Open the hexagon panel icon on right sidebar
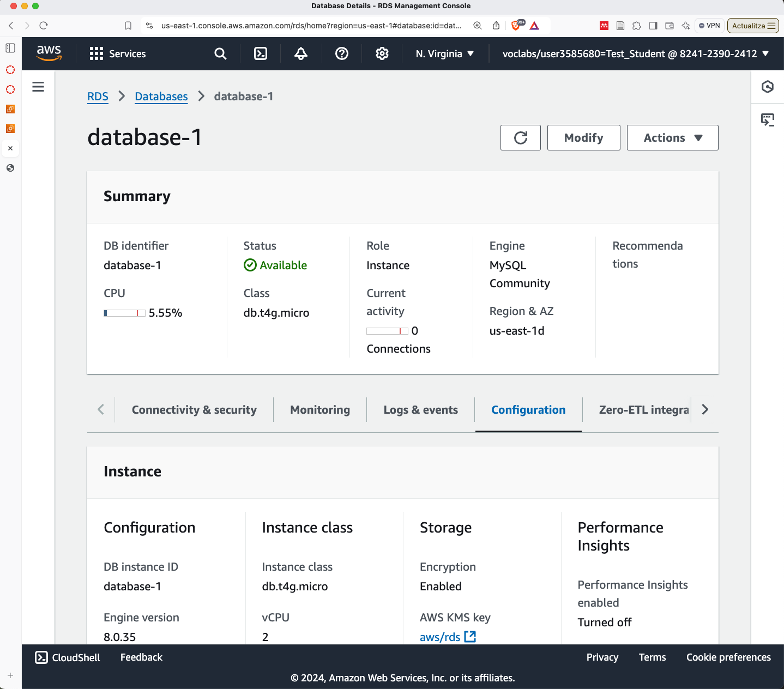Screen dimensions: 784x689 coord(768,87)
